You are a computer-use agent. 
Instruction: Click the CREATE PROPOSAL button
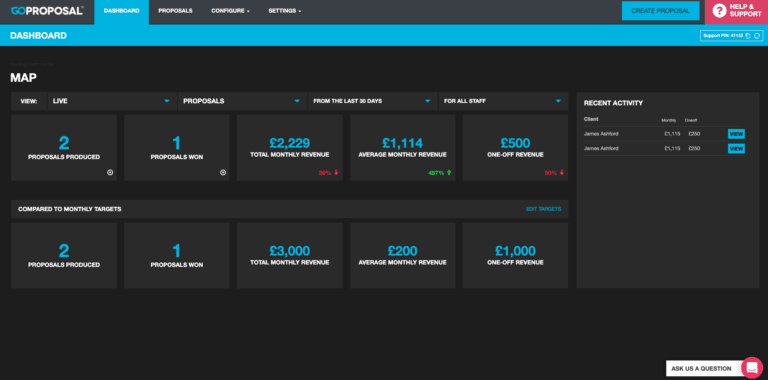pos(660,11)
